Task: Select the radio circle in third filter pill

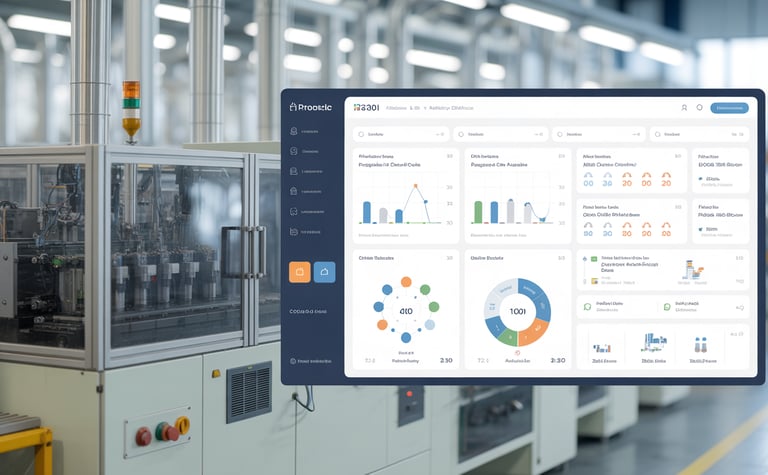Action: [560, 134]
